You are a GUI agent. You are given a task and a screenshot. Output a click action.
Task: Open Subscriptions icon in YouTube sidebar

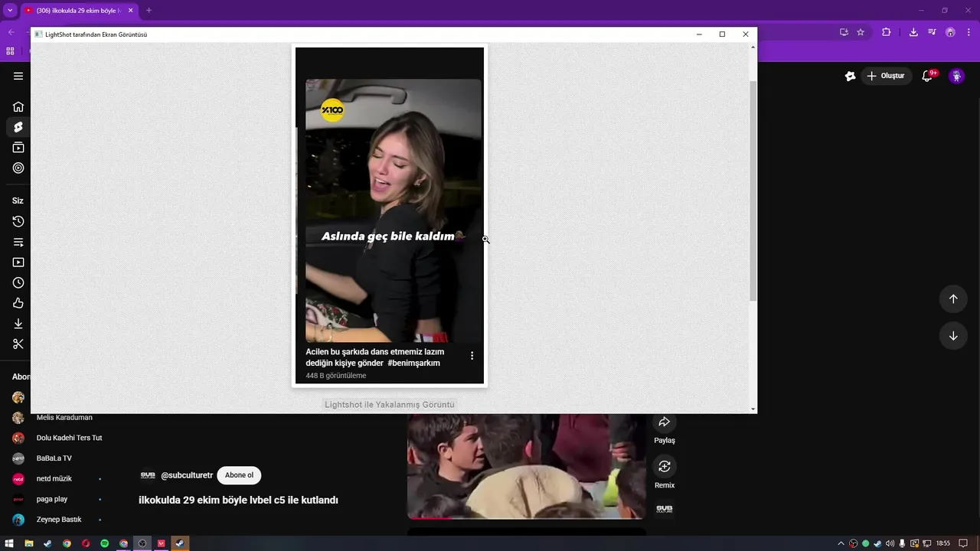[x=18, y=148]
